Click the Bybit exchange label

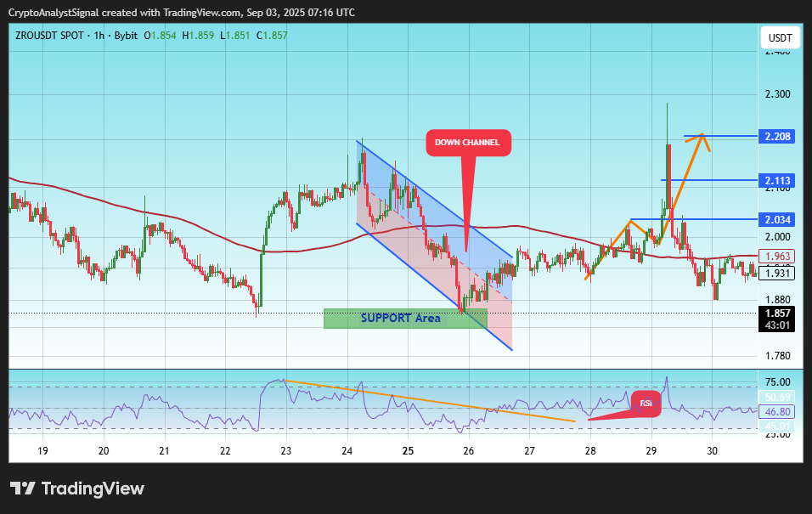click(126, 36)
